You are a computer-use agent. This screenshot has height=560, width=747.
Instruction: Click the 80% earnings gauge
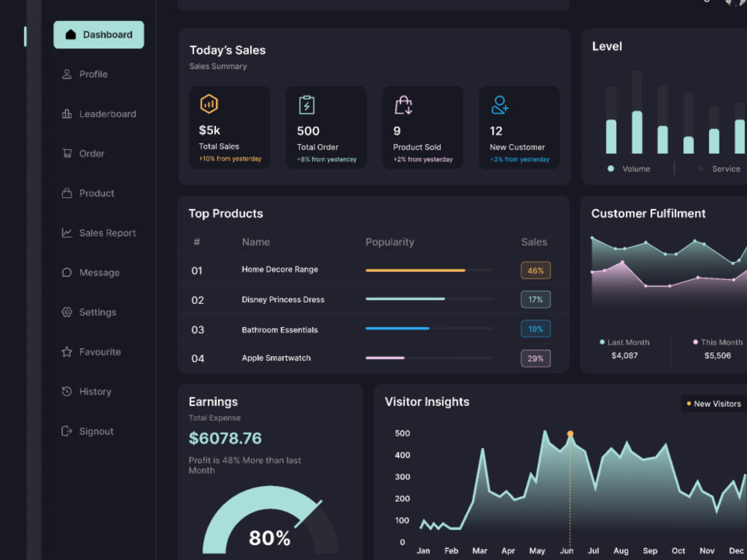pyautogui.click(x=270, y=521)
